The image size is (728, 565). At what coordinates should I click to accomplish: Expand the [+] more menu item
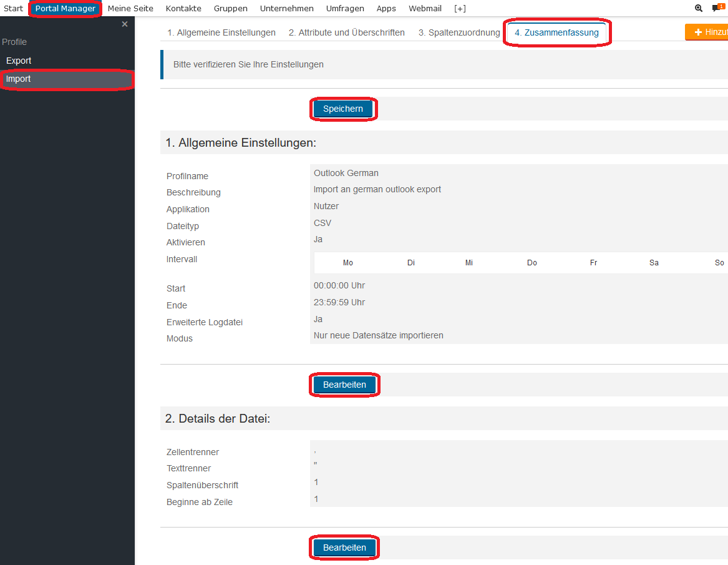click(460, 9)
